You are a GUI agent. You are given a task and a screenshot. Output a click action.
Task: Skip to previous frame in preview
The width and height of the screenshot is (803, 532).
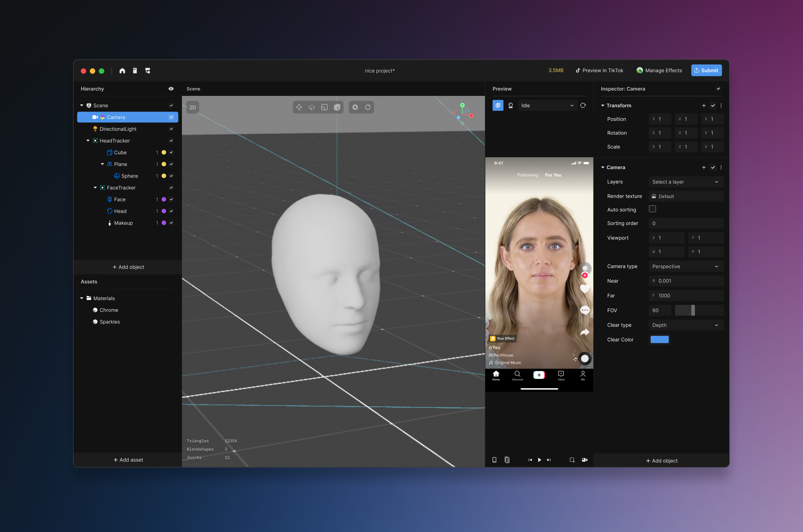(x=530, y=460)
